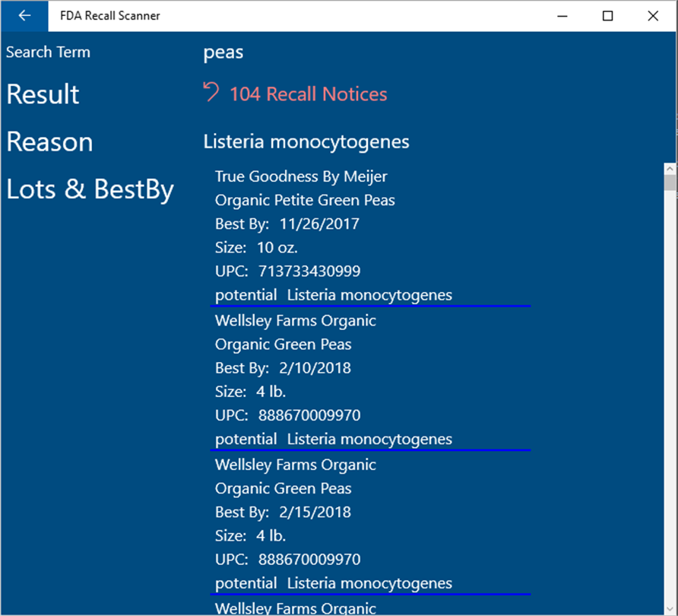
Task: Click 'Organic Petite Green Peas' product name
Action: pos(305,200)
